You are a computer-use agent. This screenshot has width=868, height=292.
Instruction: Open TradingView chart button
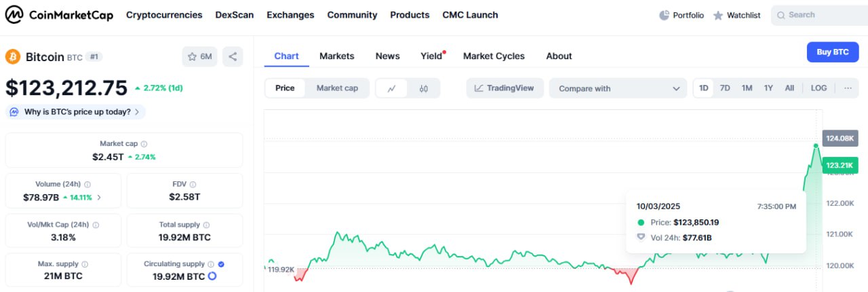(505, 88)
